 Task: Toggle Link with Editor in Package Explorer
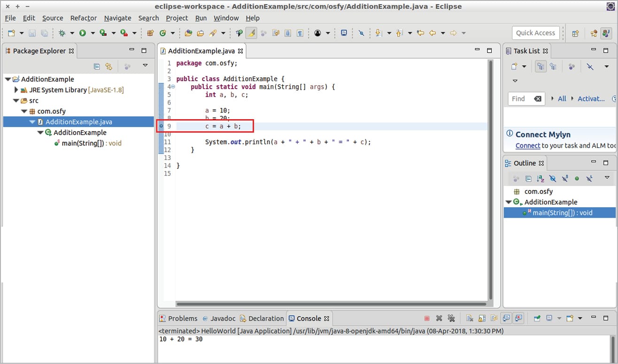click(108, 67)
